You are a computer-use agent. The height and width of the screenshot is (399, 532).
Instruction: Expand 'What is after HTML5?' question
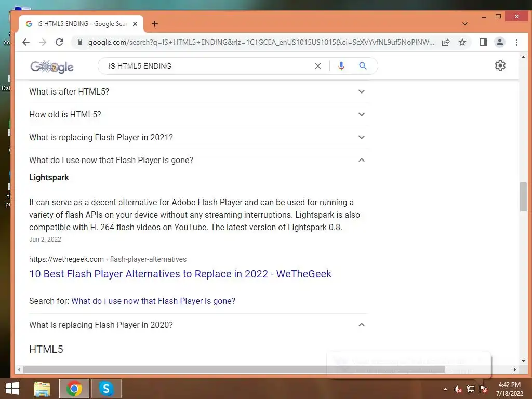[198, 91]
